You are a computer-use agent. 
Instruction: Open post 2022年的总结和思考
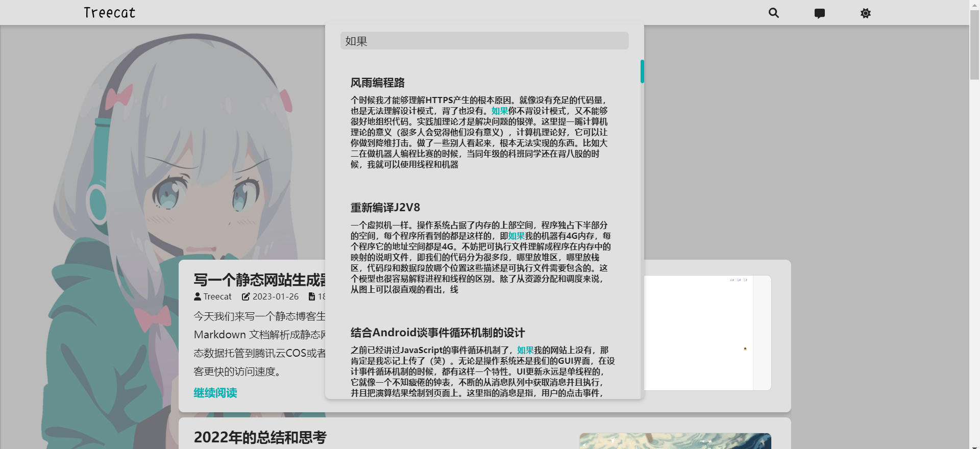tap(260, 437)
